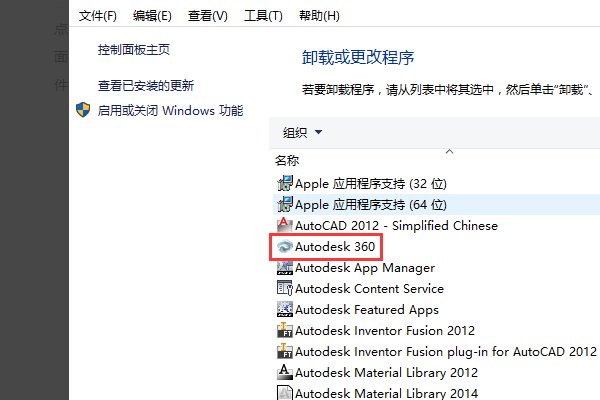This screenshot has height=400, width=600.
Task: Click the Apple 应用程序支持 (32 位) icon
Action: (285, 183)
